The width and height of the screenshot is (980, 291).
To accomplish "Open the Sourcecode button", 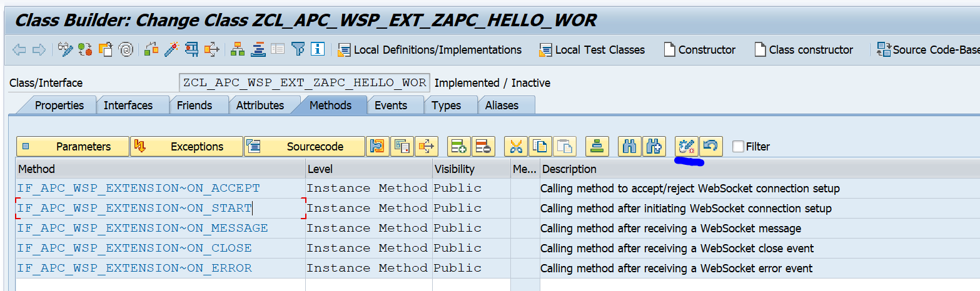I will tap(304, 147).
